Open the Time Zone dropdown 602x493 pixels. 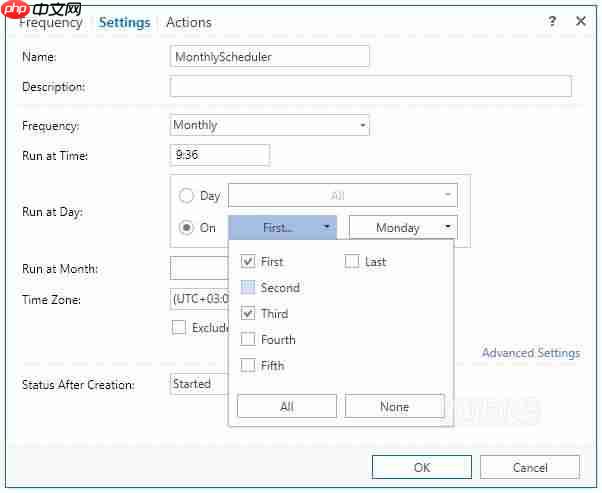[199, 299]
